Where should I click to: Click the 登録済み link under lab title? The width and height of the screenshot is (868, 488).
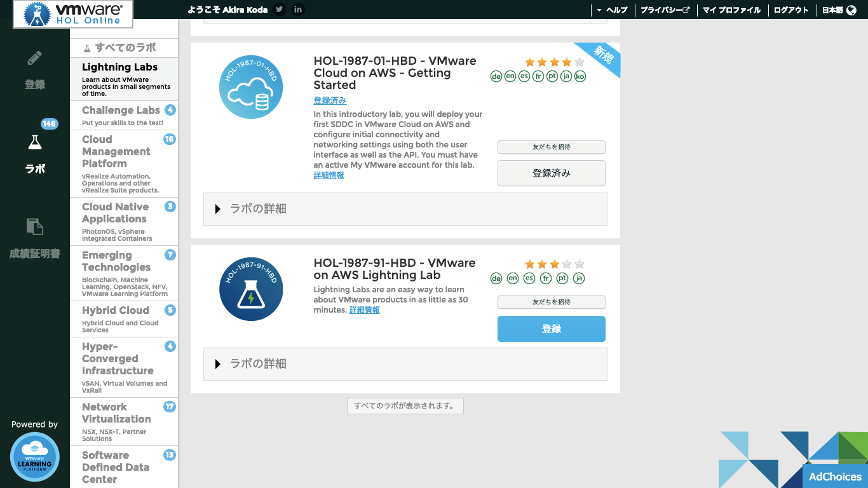(x=330, y=101)
